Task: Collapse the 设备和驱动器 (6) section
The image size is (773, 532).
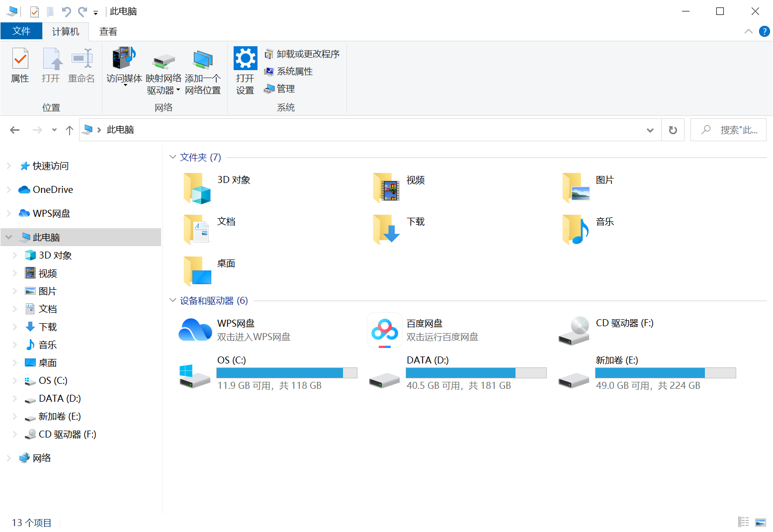Action: [x=172, y=301]
